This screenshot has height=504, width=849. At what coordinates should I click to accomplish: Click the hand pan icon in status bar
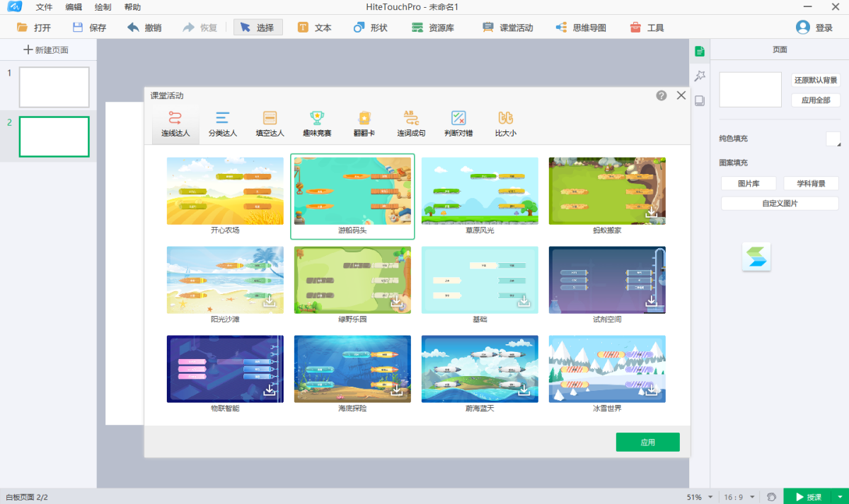[x=771, y=497]
